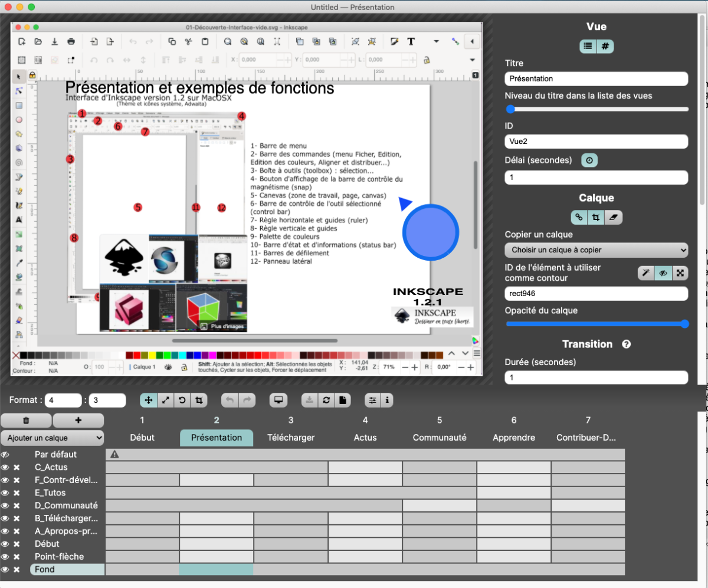Show the Par défaut layer group
This screenshot has height=588, width=708.
point(5,455)
